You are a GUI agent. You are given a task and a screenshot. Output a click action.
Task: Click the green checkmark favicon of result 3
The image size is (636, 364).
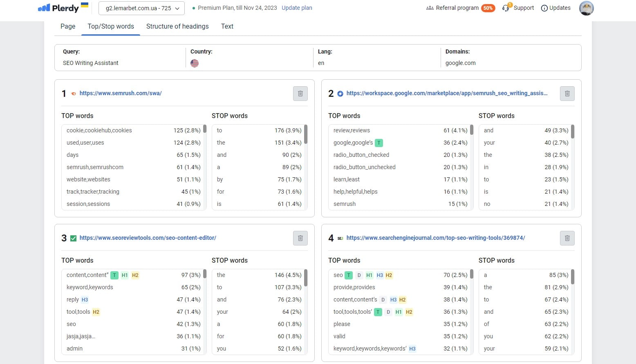[x=74, y=238]
